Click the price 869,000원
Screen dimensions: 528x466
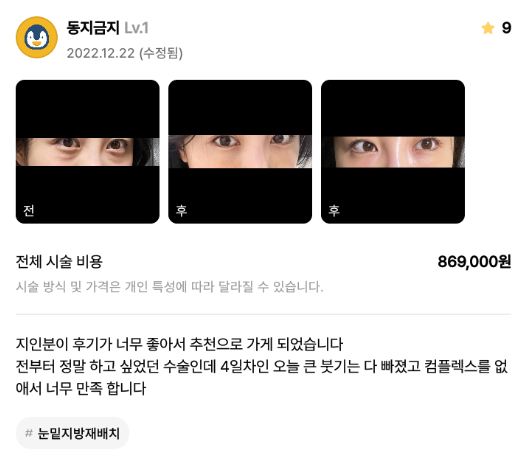tap(474, 262)
